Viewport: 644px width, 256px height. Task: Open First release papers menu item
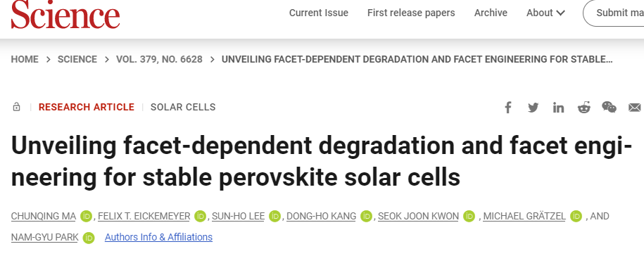411,13
